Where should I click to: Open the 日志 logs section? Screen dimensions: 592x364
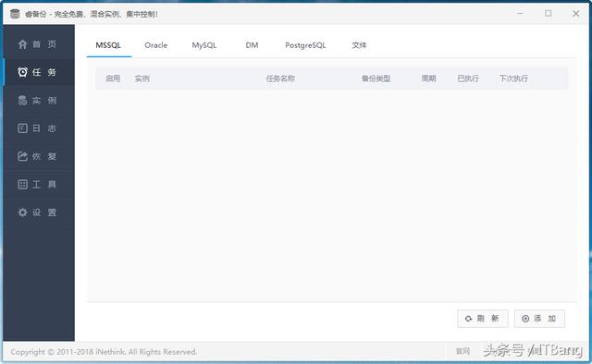(x=38, y=128)
